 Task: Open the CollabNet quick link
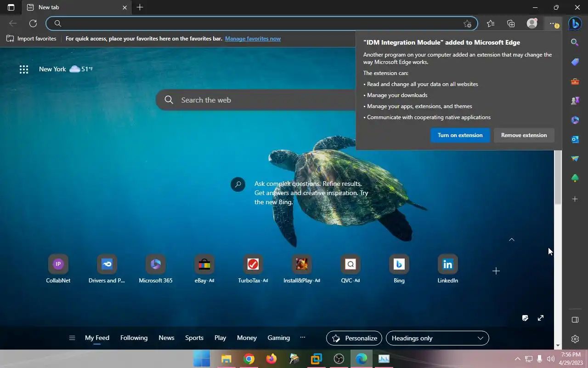[x=58, y=270]
